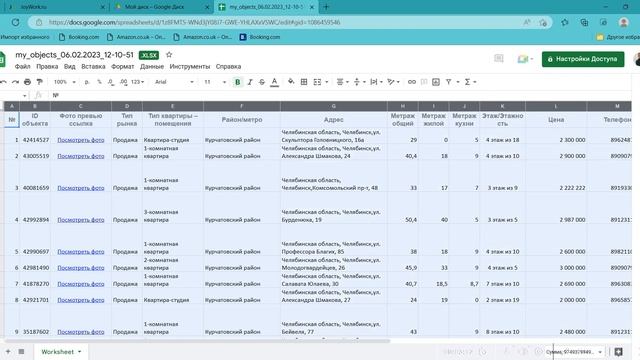
Task: Click Настройки Доступа share button
Action: click(x=583, y=59)
